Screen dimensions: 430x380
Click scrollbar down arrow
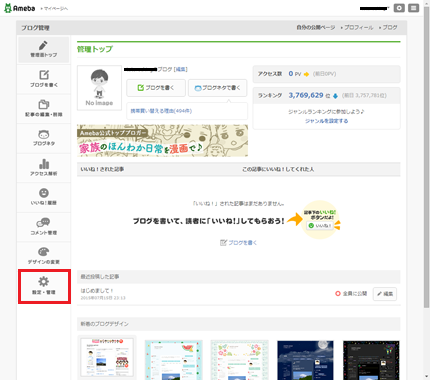[x=426, y=377]
